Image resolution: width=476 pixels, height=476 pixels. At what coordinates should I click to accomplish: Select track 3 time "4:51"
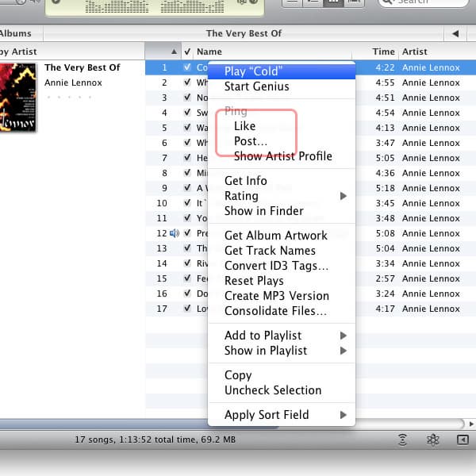click(x=385, y=98)
